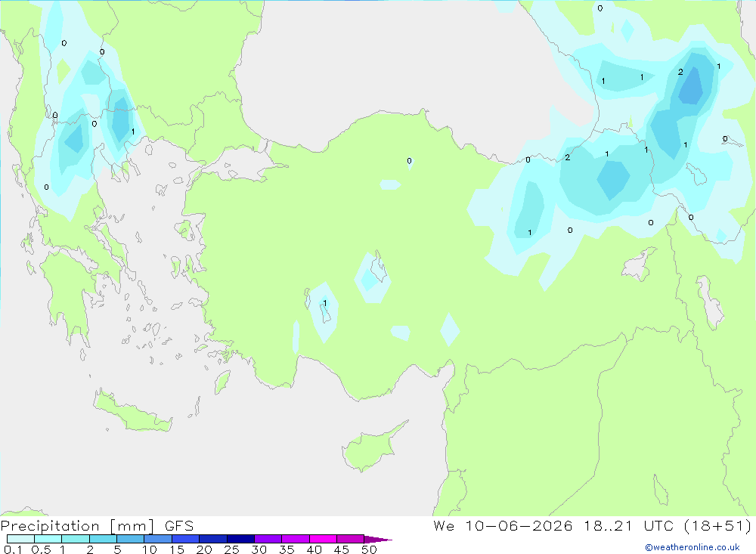Image resolution: width=756 pixels, height=554 pixels.
Task: Click the 40–45 mm bright magenta legend swatch
Action: [x=323, y=539]
